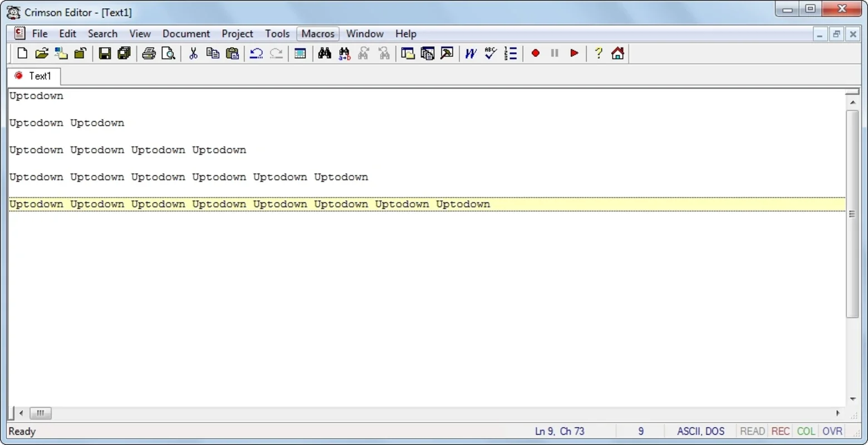This screenshot has width=868, height=445.
Task: Redo the last undone action
Action: pos(276,53)
